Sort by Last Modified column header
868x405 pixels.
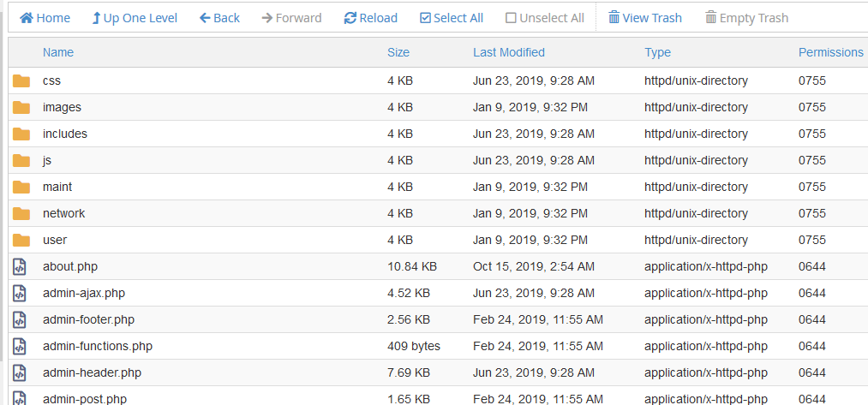tap(509, 52)
